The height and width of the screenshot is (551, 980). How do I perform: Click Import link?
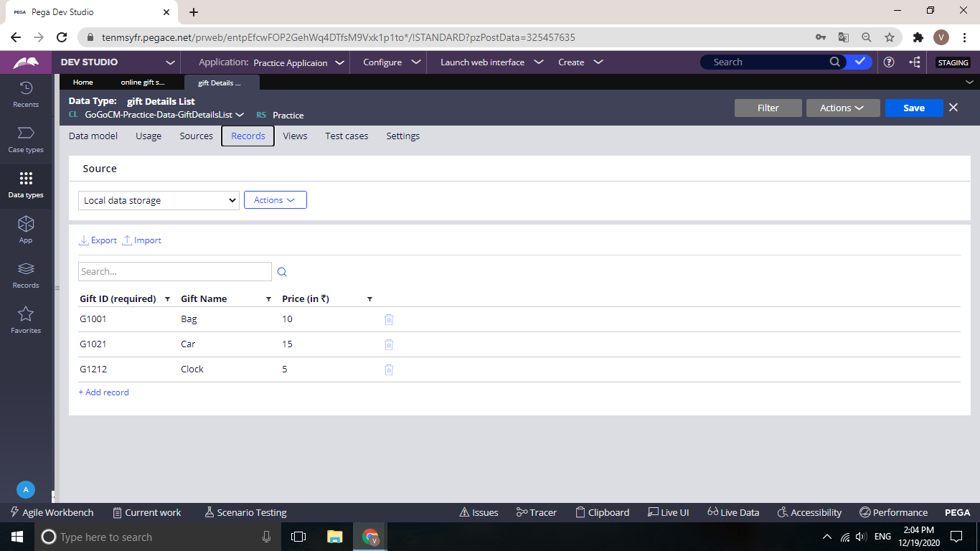click(141, 240)
